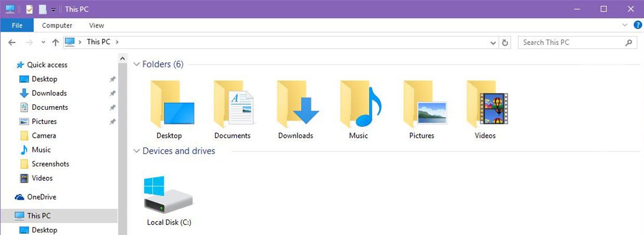
Task: Select Pictures in the navigation pane
Action: [x=44, y=121]
